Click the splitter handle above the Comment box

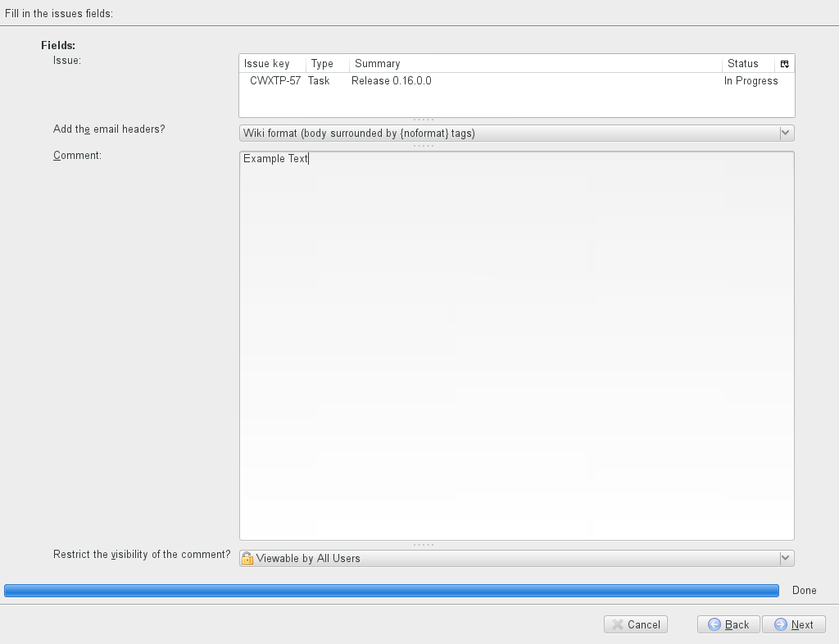[424, 147]
